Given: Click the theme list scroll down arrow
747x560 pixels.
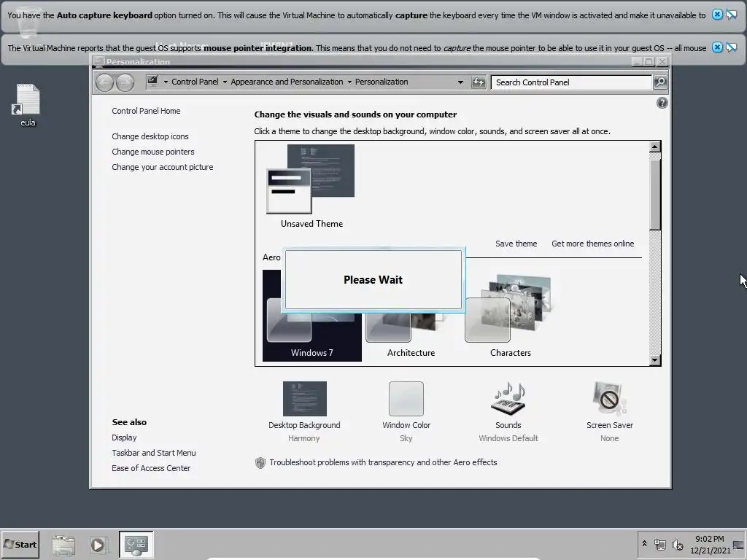Looking at the screenshot, I should 654,360.
